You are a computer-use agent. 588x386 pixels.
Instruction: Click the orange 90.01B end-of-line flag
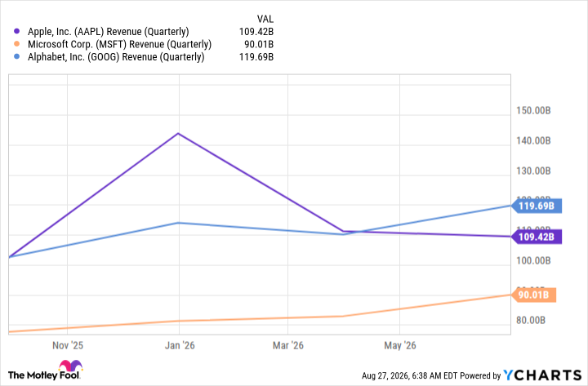pyautogui.click(x=533, y=295)
